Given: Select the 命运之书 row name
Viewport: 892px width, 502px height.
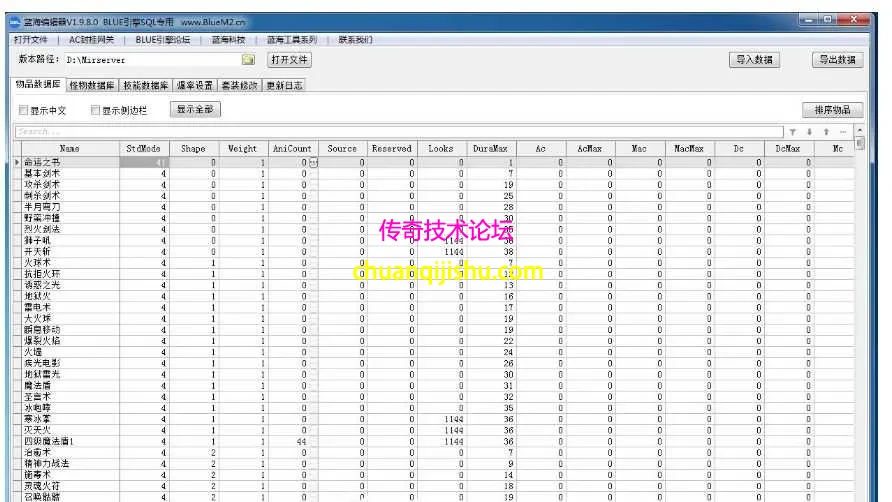Looking at the screenshot, I should click(x=42, y=162).
